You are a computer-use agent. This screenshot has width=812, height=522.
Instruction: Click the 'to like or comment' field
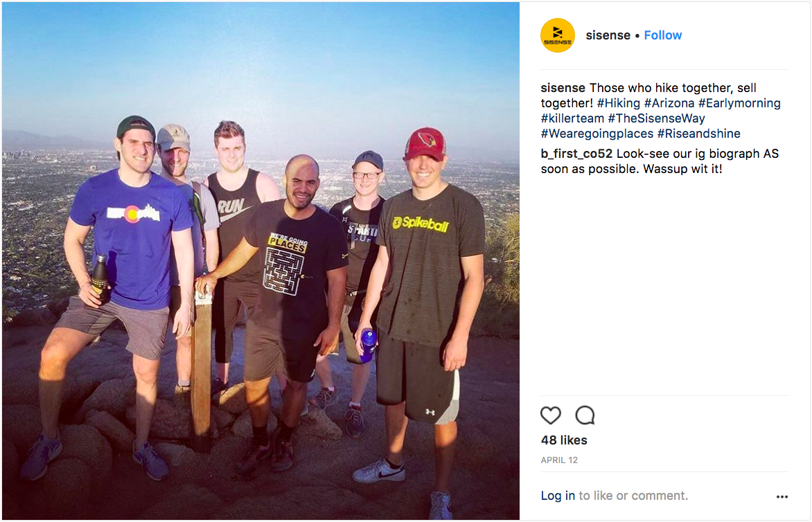[x=633, y=496]
